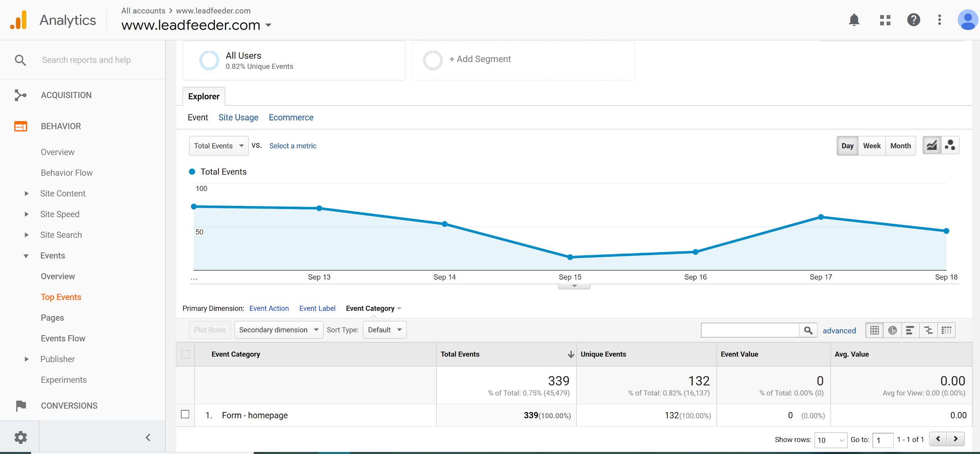Expand the Site Speed tree item
Image resolution: width=980 pixels, height=454 pixels.
(26, 214)
